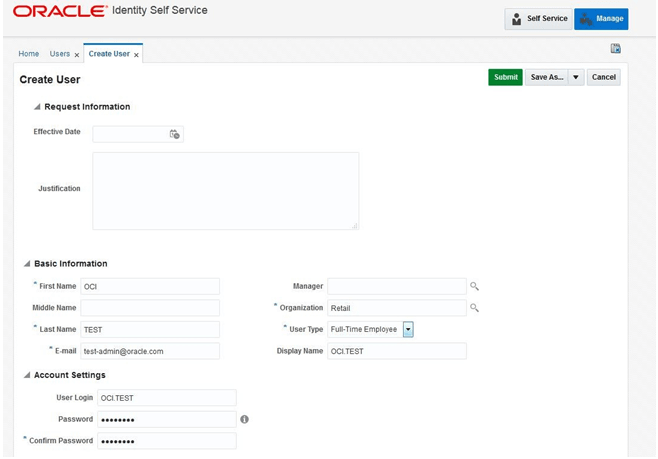Screen dimensions: 658x459
Task: Click the Password field
Action: point(167,419)
